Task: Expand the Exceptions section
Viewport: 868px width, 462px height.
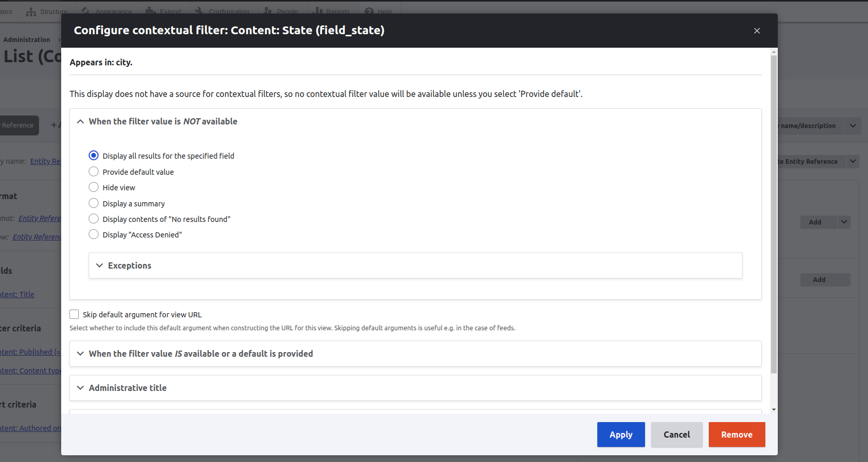Action: coord(130,265)
